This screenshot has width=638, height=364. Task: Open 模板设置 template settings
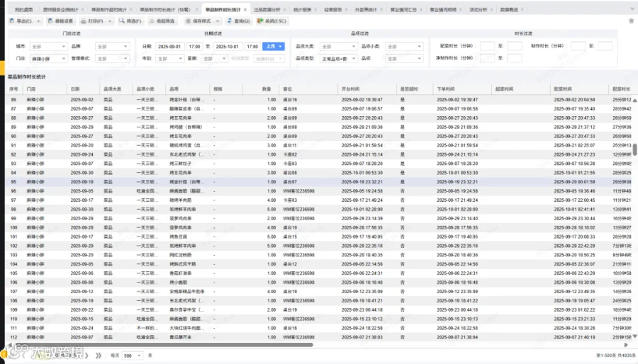tap(60, 21)
